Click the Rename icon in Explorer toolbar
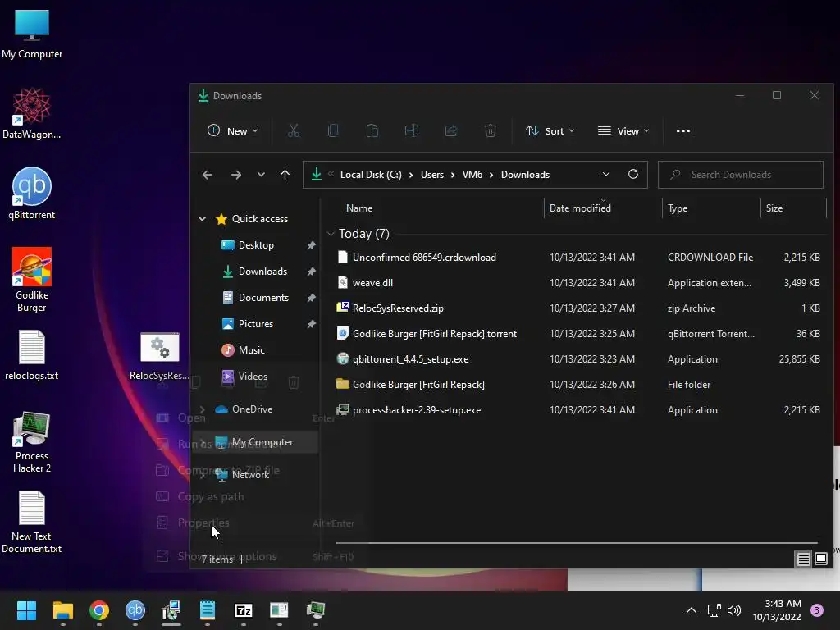The height and width of the screenshot is (630, 840). click(x=412, y=130)
